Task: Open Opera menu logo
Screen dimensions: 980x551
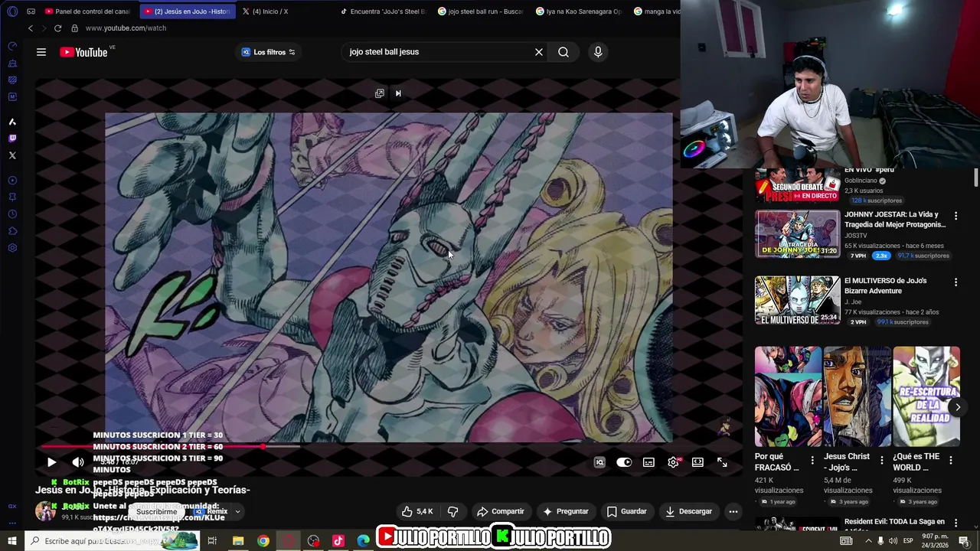Action: coord(12,11)
